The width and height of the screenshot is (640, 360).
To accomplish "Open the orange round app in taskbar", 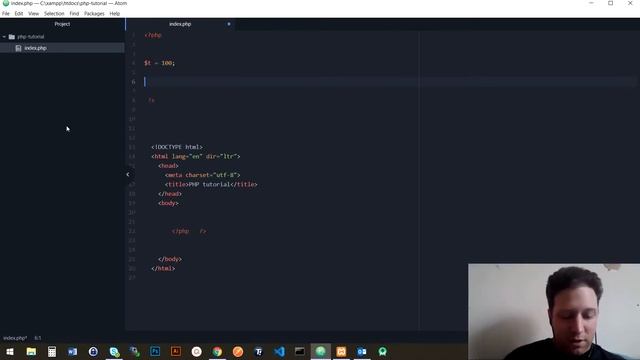I will point(238,351).
